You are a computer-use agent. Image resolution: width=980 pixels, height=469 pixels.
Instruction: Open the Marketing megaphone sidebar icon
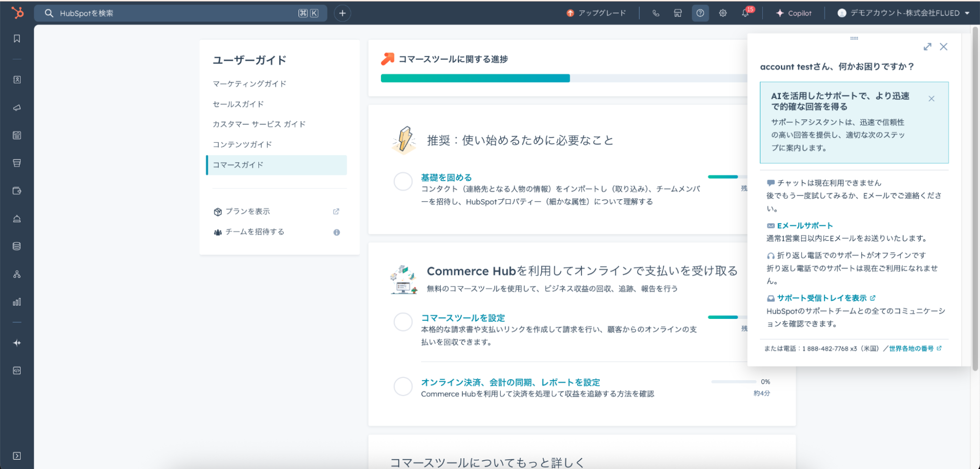point(17,107)
